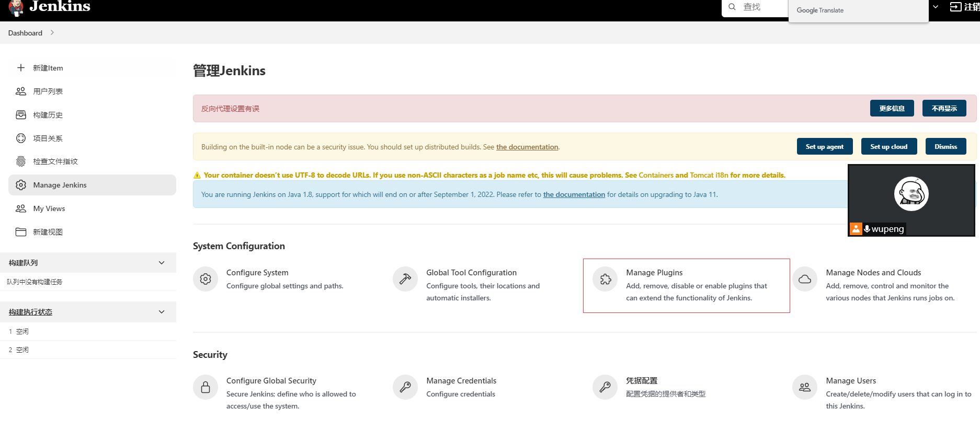Image resolution: width=980 pixels, height=431 pixels.
Task: Open the Configure Global Security title link
Action: [x=271, y=381]
